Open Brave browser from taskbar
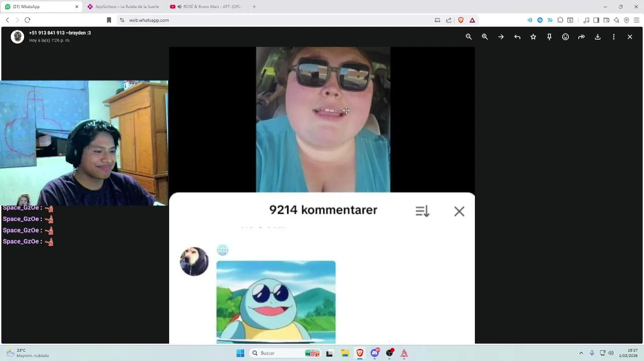644x361 pixels. coord(360,353)
